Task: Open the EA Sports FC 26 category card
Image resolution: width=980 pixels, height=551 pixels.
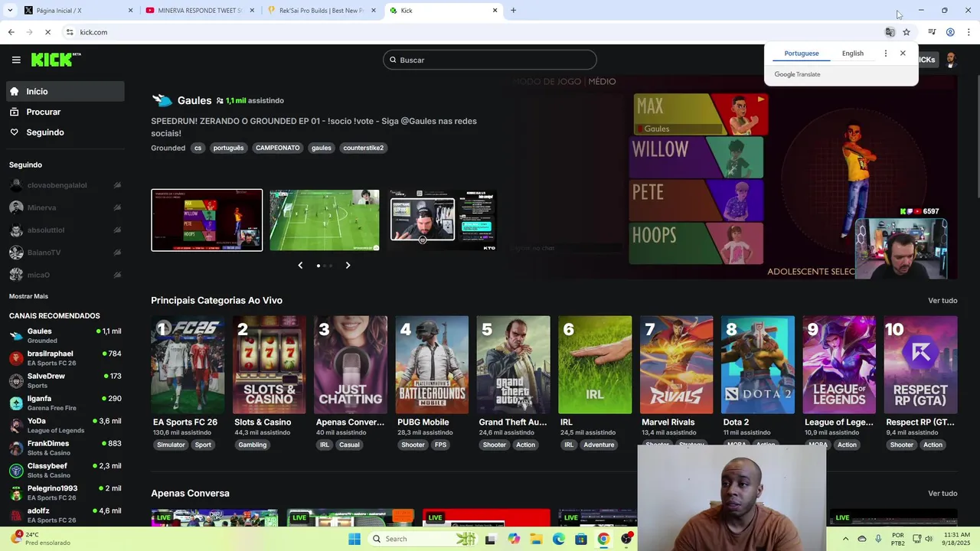Action: tap(188, 364)
